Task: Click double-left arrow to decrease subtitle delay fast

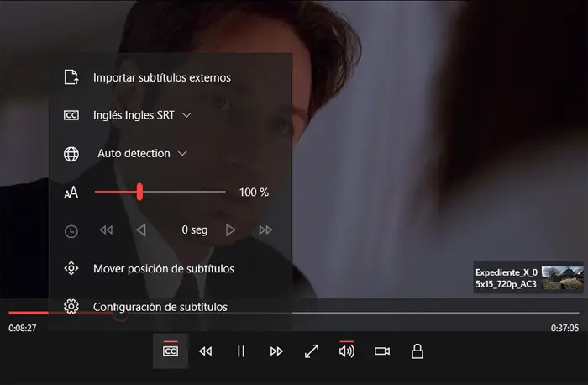Action: pyautogui.click(x=106, y=230)
